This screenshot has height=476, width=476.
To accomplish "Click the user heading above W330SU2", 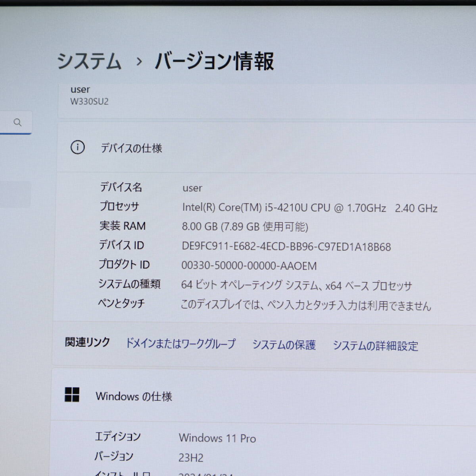I will click(x=80, y=89).
